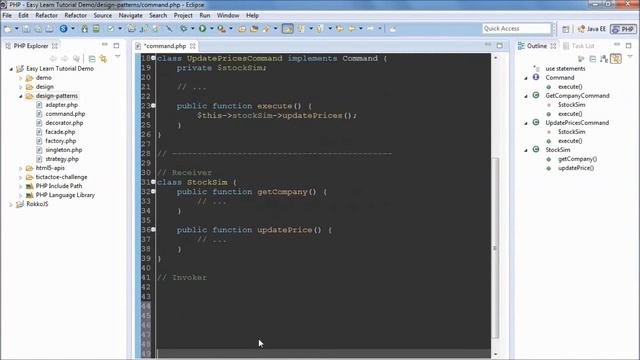Open the Project menu

pos(183,16)
